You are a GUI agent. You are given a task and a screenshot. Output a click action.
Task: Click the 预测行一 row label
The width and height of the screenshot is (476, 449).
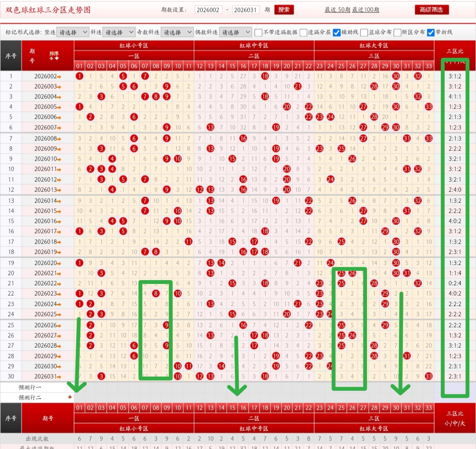[30, 387]
